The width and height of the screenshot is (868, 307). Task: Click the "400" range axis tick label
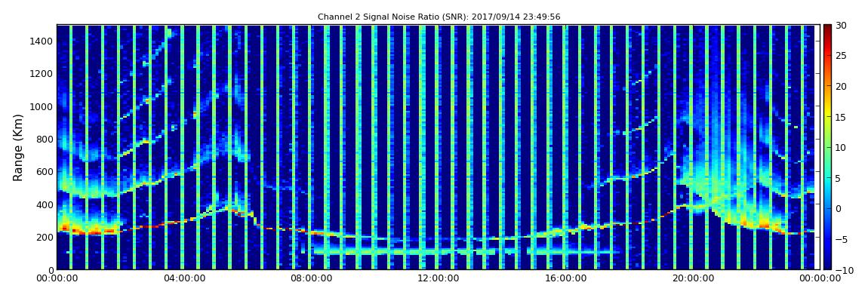(x=45, y=204)
